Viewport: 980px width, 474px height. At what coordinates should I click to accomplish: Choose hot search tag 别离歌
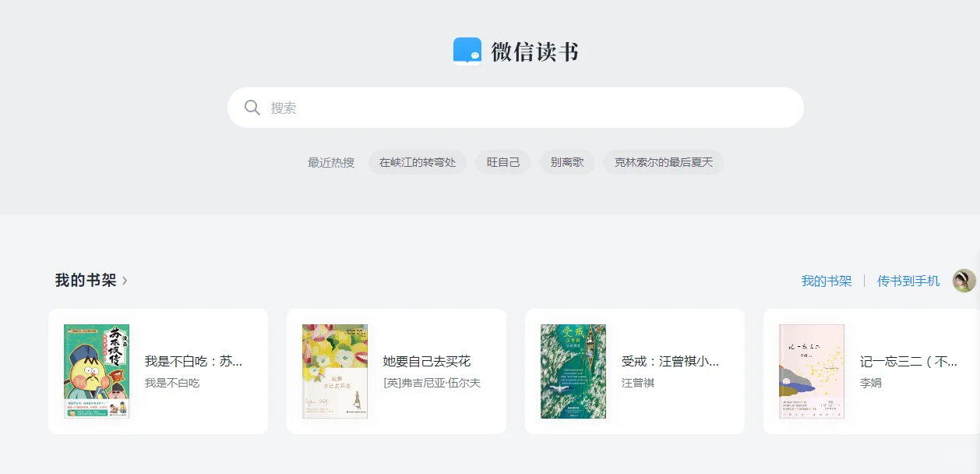(x=567, y=162)
